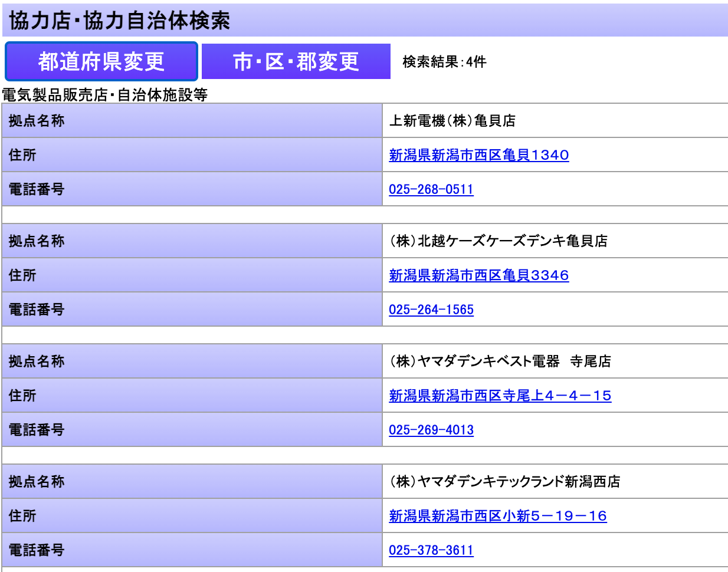Click phone link 025-378-3611
The image size is (728, 572).
pos(431,550)
